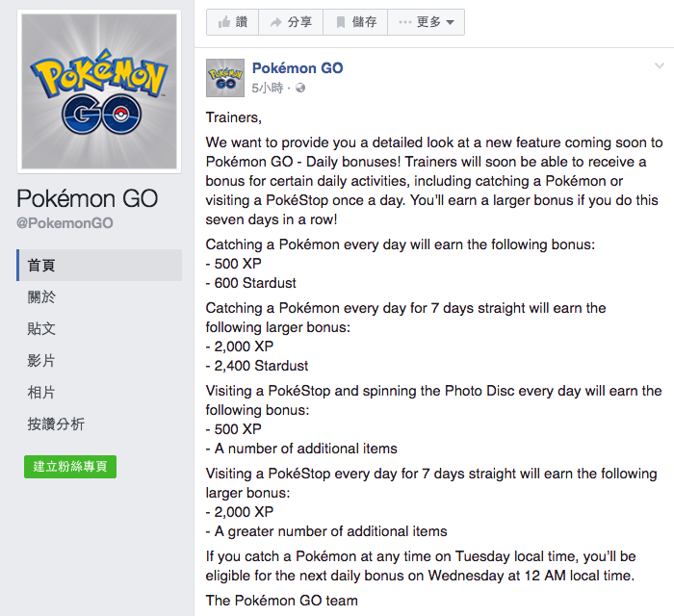Open the 貼文 section
The width and height of the screenshot is (674, 616).
(x=41, y=329)
